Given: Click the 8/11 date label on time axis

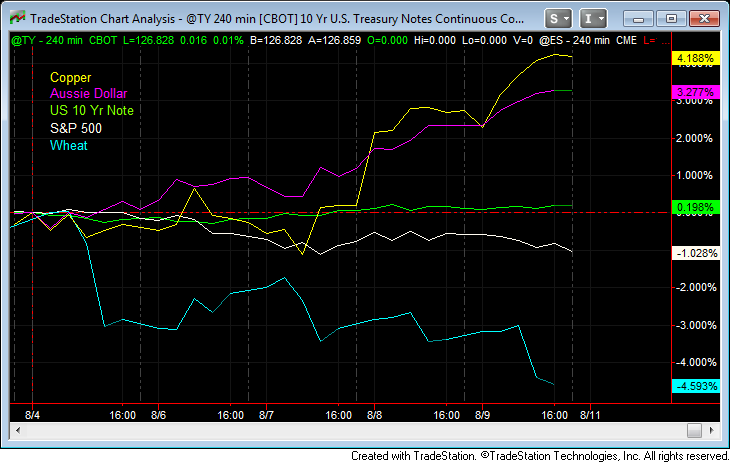Looking at the screenshot, I should [590, 415].
